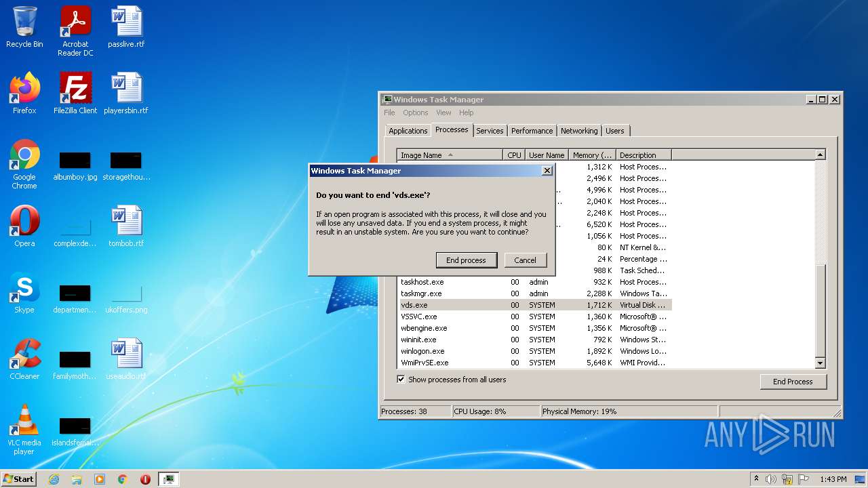Select the useaudio.rtf document icon

126,359
